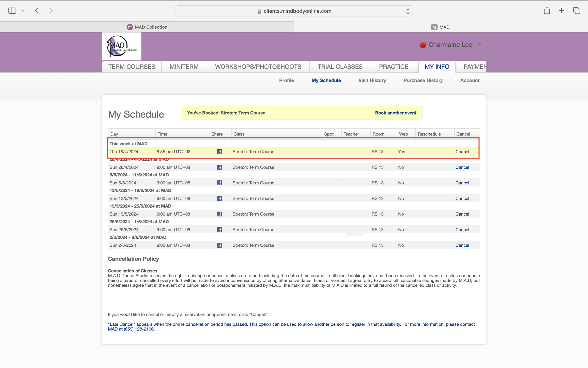
Task: Go back with browser back arrow
Action: coord(37,11)
